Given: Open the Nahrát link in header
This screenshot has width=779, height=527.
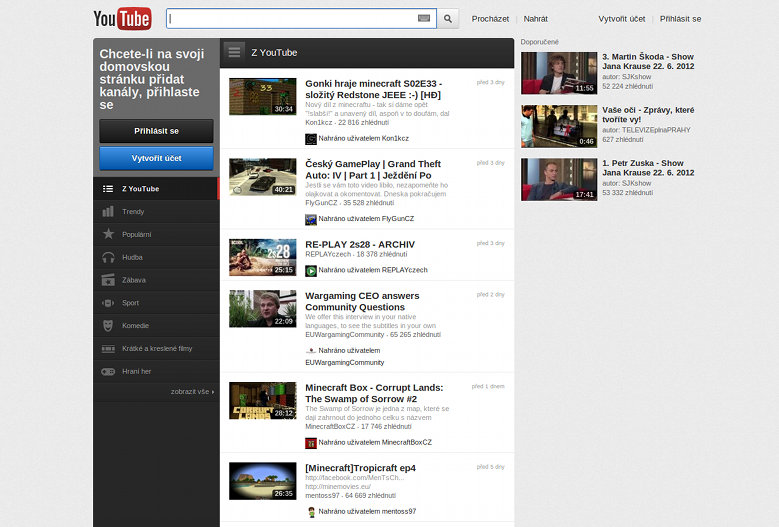Looking at the screenshot, I should (x=536, y=19).
